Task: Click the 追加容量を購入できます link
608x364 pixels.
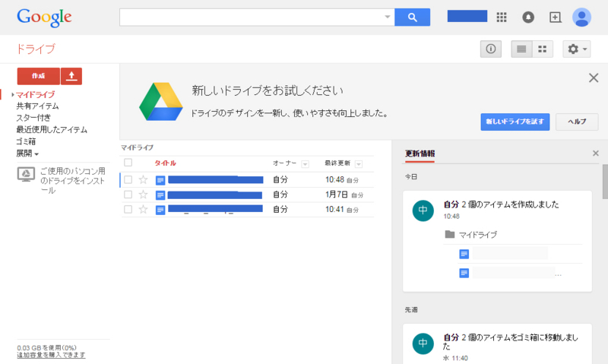Action: [x=51, y=355]
